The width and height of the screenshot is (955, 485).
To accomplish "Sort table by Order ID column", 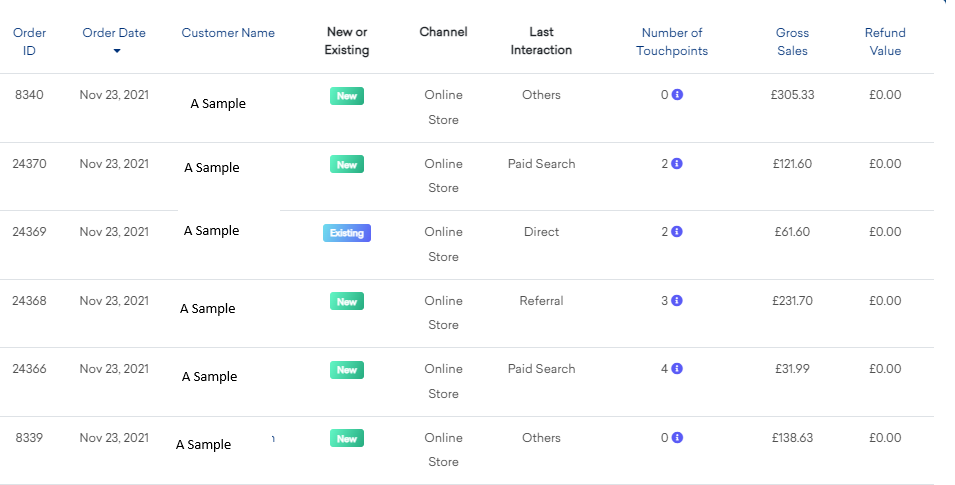I will point(29,41).
